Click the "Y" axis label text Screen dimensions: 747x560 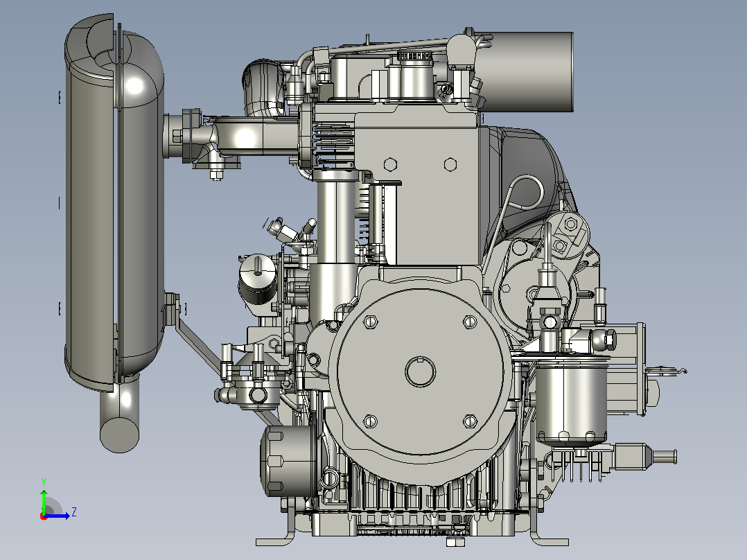(x=44, y=482)
